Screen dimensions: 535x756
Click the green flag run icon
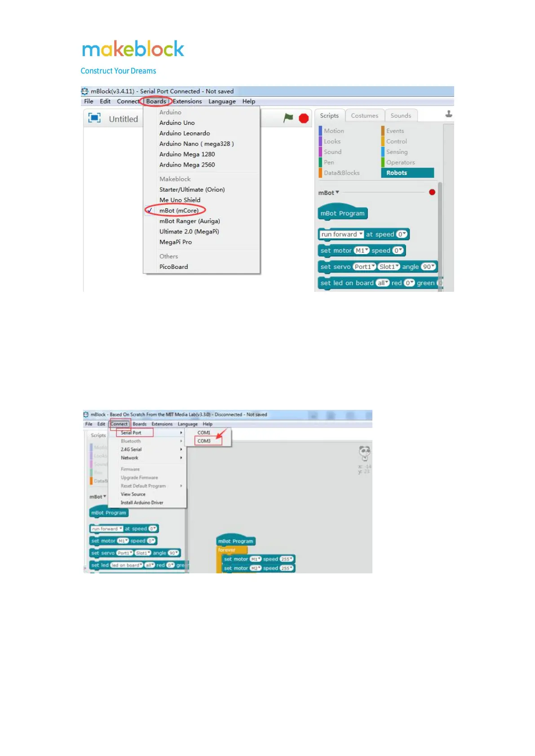(x=288, y=118)
